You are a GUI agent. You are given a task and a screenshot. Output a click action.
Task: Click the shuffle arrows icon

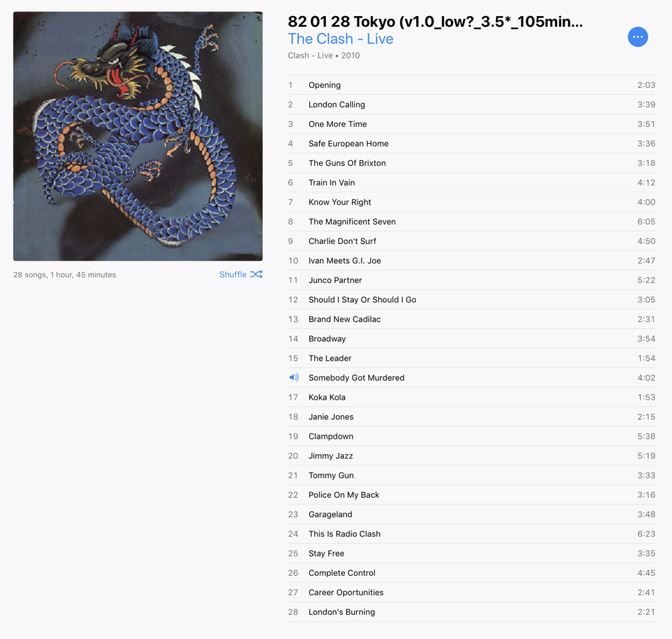click(256, 274)
